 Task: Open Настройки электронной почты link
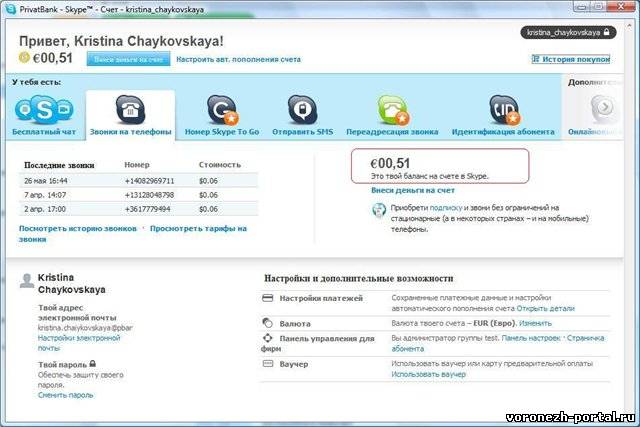click(79, 343)
